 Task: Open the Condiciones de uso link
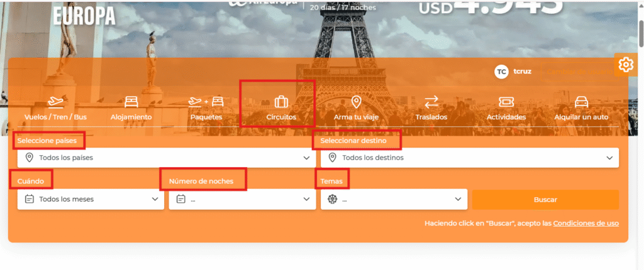586,224
